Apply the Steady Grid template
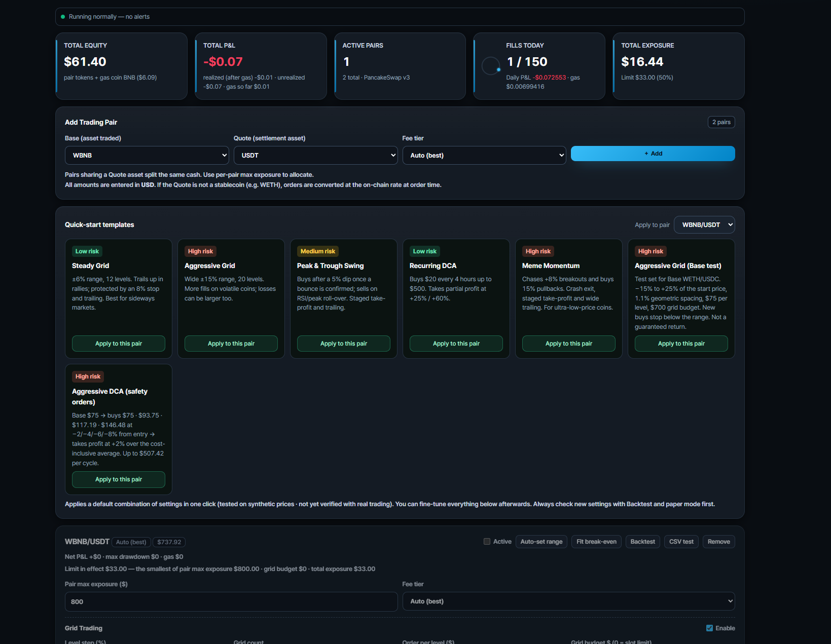 119,344
